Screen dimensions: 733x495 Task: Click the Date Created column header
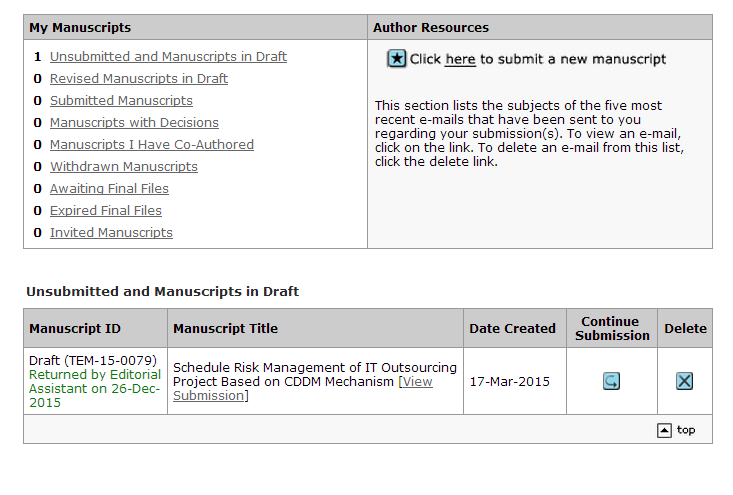512,328
